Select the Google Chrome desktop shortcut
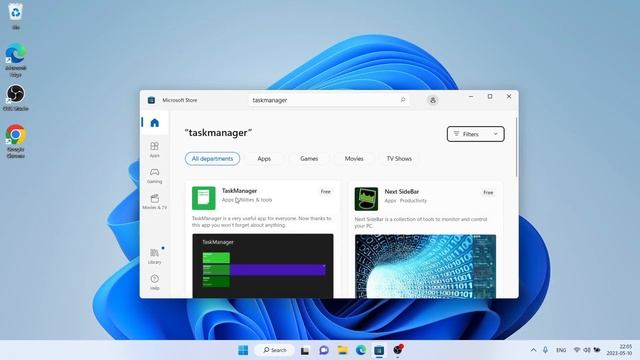 [x=16, y=141]
